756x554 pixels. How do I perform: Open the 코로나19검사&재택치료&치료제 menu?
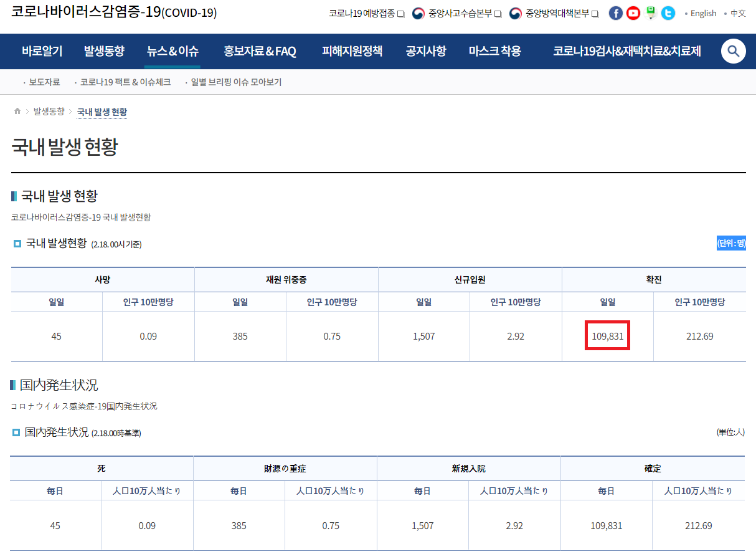tap(627, 51)
